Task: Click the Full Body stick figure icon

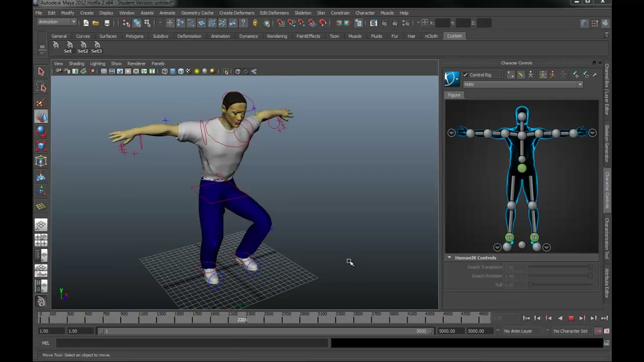Action: 543,75
